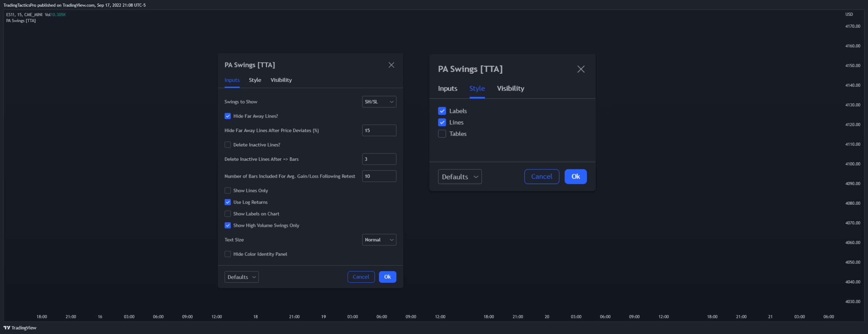Click Number of Bars Avg Gain/Loss field

click(x=379, y=176)
